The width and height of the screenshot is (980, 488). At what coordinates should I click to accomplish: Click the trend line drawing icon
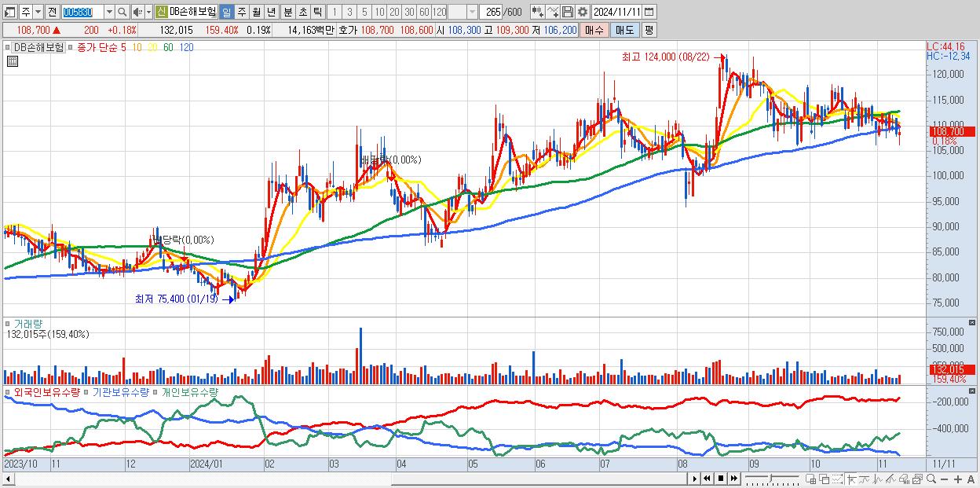coord(865,479)
